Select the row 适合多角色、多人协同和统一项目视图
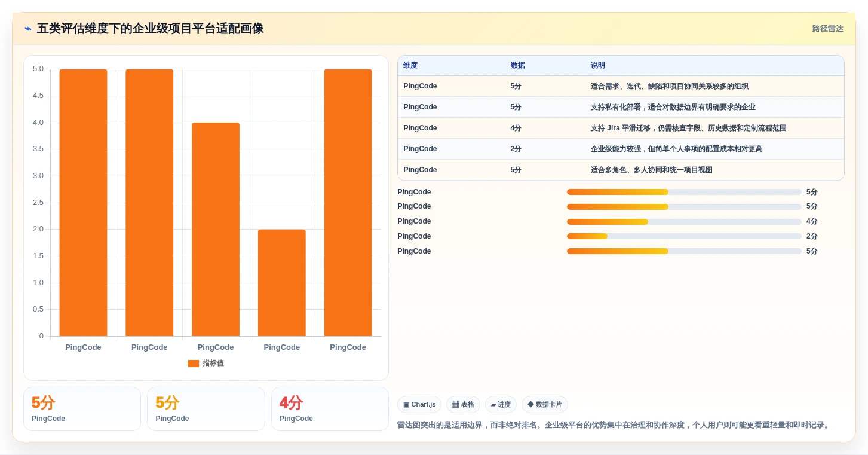 [x=621, y=170]
